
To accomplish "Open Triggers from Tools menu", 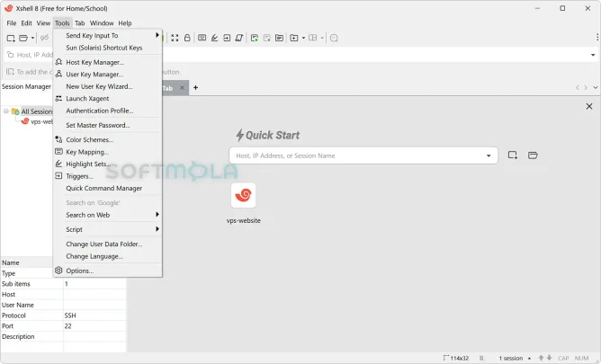I will 108,176.
